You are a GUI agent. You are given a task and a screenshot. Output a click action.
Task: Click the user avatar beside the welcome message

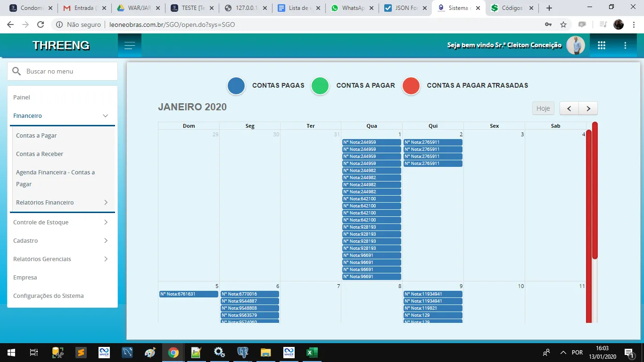click(x=576, y=45)
